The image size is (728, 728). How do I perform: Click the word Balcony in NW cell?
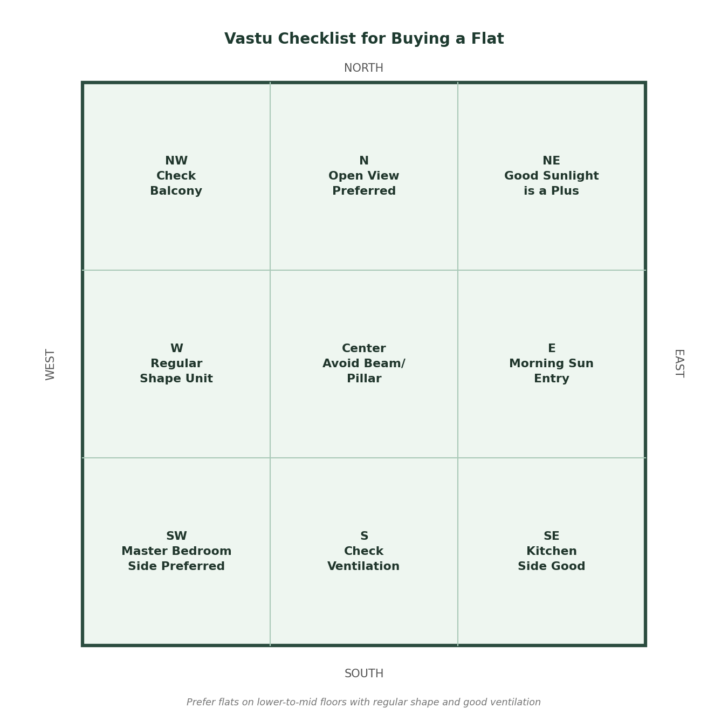pos(176,191)
